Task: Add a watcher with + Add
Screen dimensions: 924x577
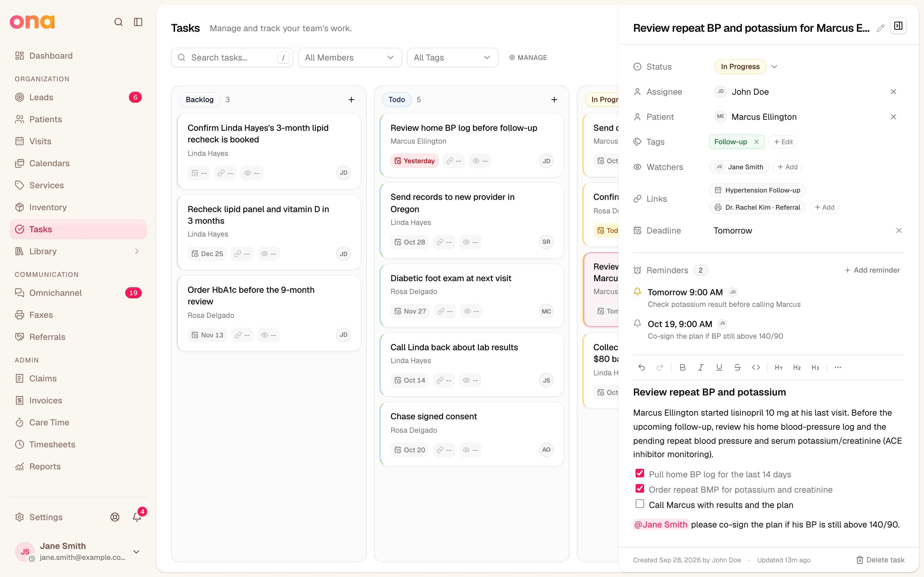Action: (x=787, y=167)
